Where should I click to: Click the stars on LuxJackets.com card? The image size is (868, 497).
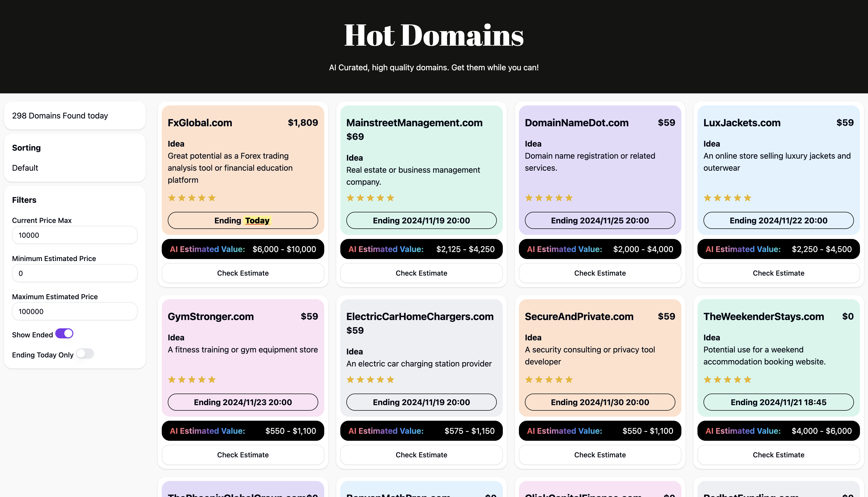(727, 198)
